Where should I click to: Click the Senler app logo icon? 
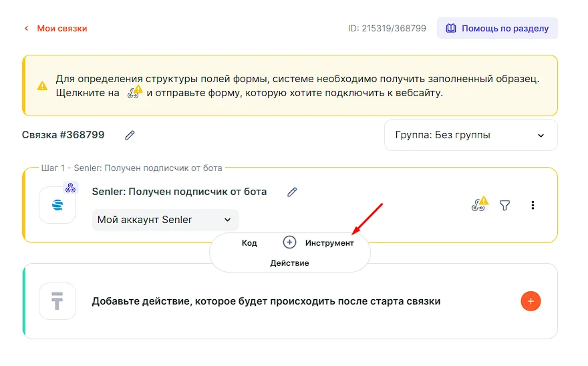[57, 205]
